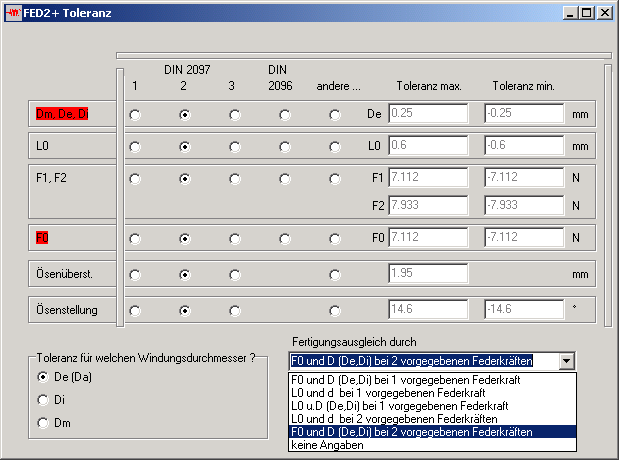Close the FED2+ Toleranz window
Screen dimensions: 619x460
[605, 13]
